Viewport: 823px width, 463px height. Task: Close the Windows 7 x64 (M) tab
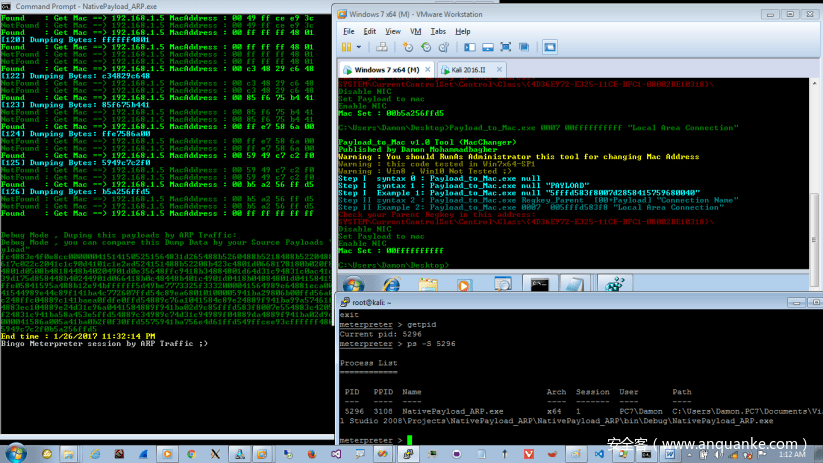coord(428,69)
